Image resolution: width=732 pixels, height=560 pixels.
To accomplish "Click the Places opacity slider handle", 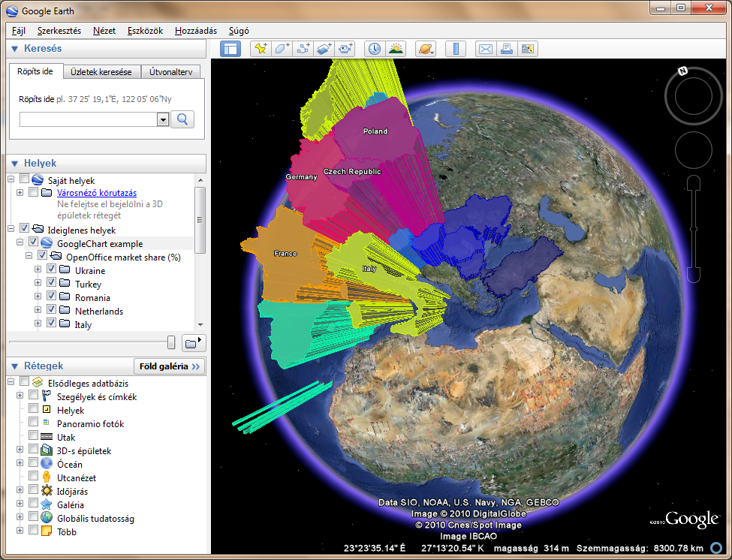I will click(x=171, y=342).
